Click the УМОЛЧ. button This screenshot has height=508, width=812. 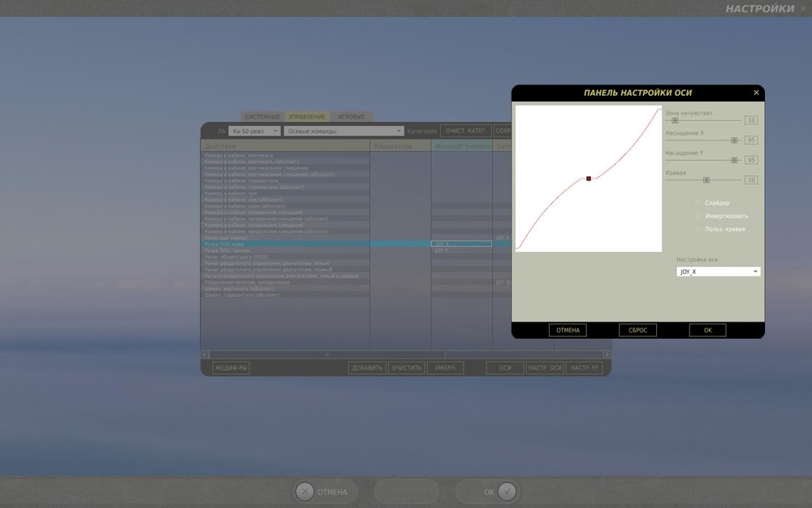tap(445, 368)
